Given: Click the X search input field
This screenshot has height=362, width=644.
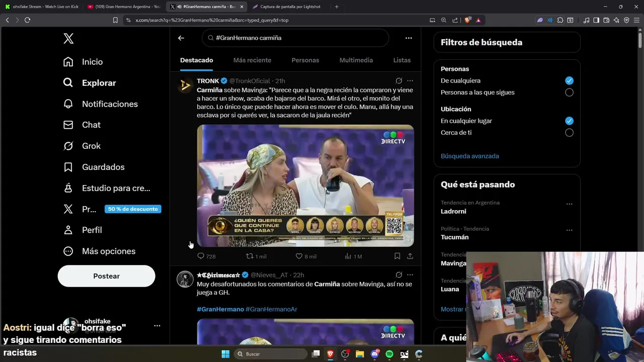Looking at the screenshot, I should pyautogui.click(x=295, y=38).
